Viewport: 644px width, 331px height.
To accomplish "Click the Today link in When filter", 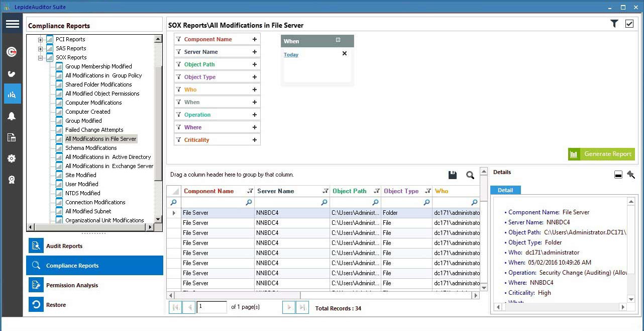I will [x=291, y=55].
